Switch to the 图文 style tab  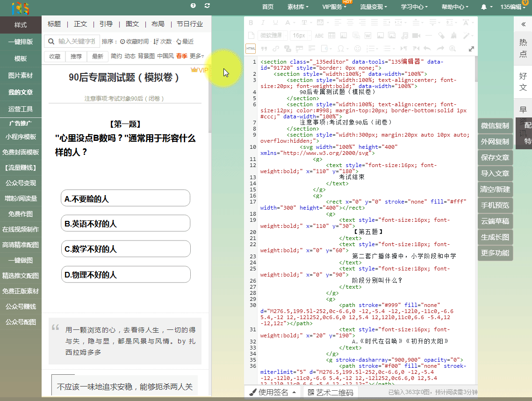pyautogui.click(x=132, y=24)
